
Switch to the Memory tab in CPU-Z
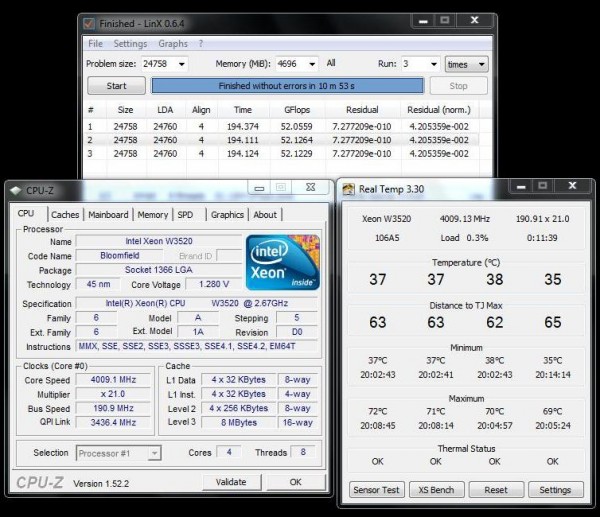click(x=153, y=215)
